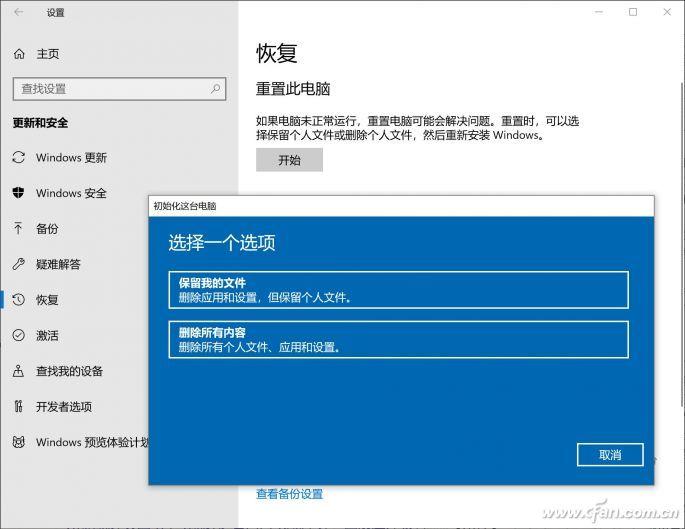Click the 开始 button under 重置此电脑
The height and width of the screenshot is (529, 685).
(289, 160)
